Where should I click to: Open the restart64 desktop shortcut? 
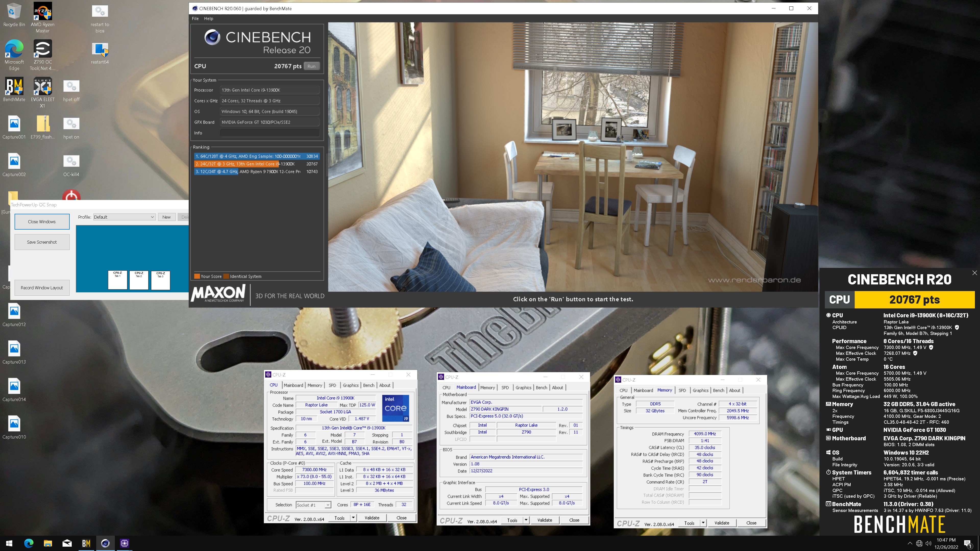[100, 53]
